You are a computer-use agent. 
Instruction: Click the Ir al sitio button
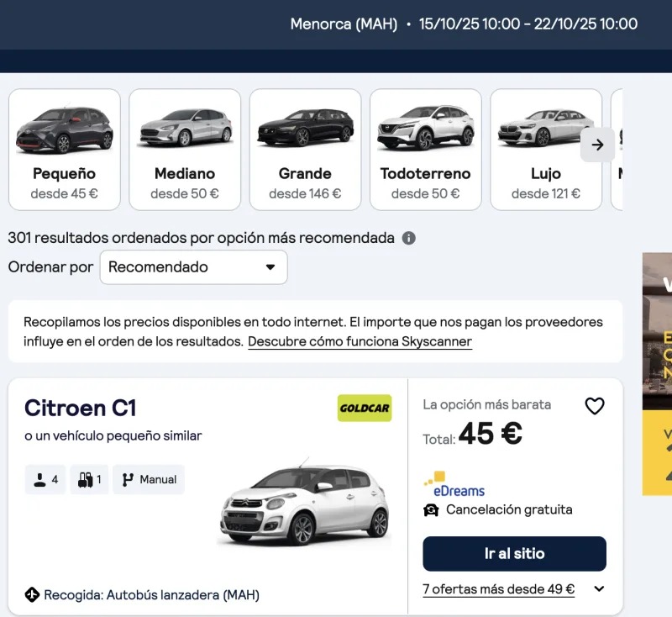[514, 554]
